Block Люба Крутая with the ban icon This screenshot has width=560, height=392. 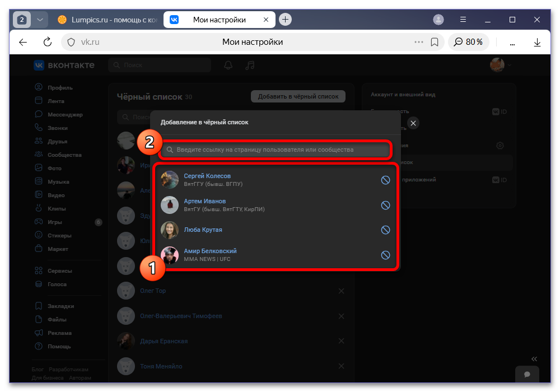pyautogui.click(x=385, y=230)
